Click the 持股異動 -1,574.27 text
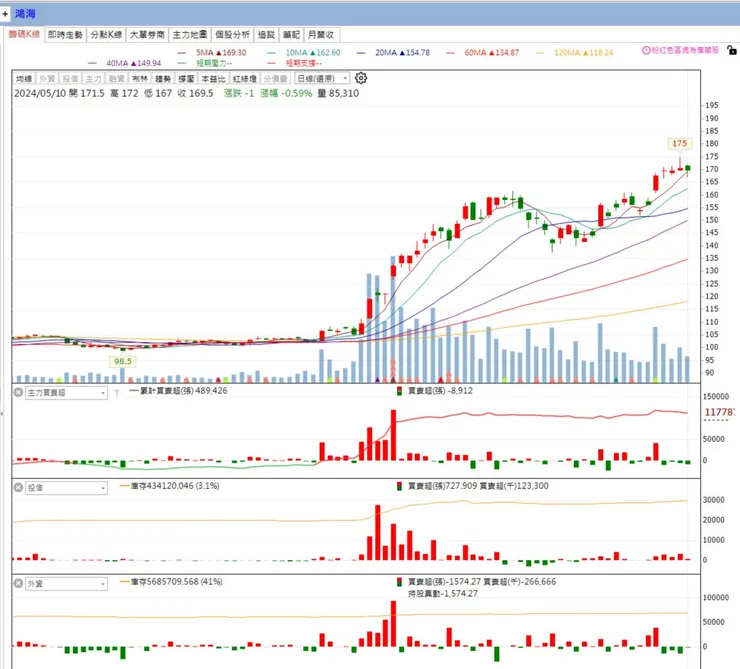This screenshot has height=669, width=740. (443, 594)
